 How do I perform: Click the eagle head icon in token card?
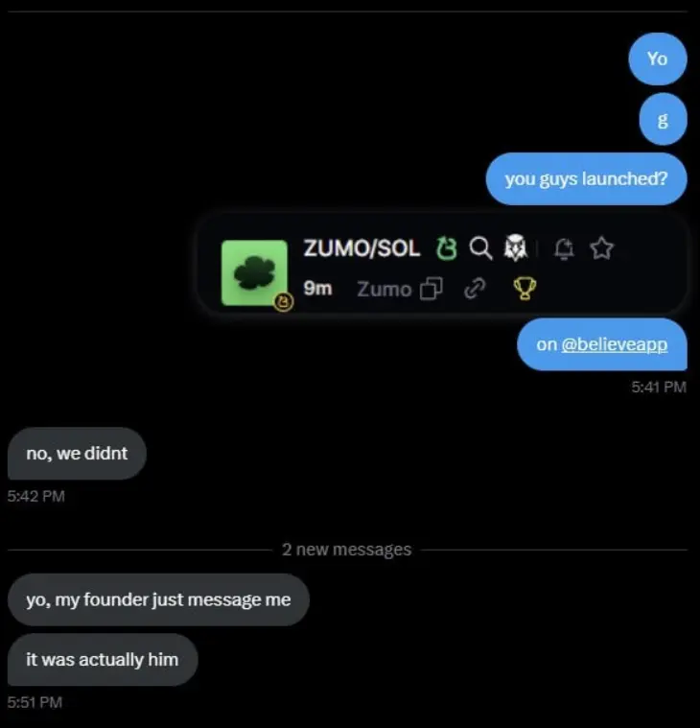coord(516,247)
